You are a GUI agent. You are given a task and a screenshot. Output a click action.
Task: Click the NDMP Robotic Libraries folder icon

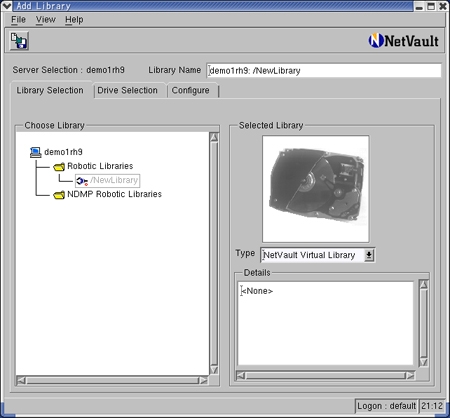(x=59, y=195)
